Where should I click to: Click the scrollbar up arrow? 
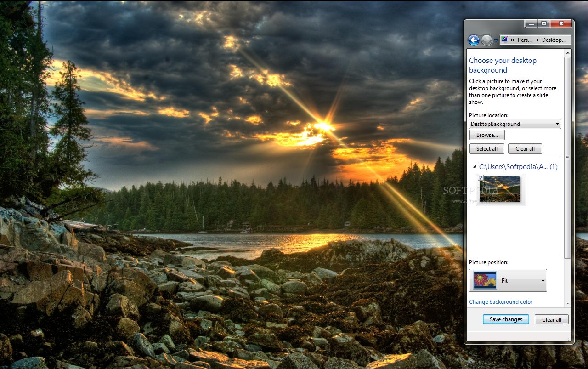click(568, 52)
